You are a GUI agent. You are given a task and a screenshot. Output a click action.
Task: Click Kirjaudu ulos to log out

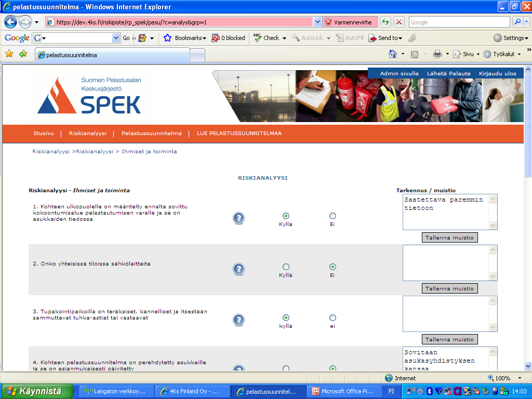point(497,73)
